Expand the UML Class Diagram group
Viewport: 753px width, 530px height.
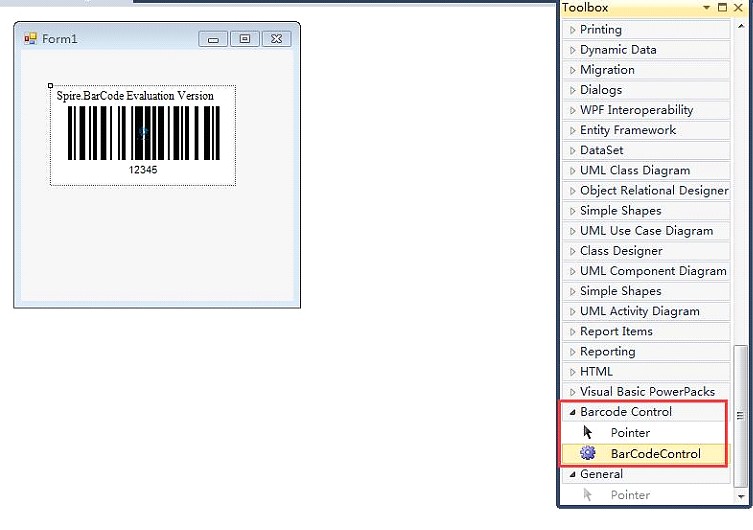pos(572,171)
